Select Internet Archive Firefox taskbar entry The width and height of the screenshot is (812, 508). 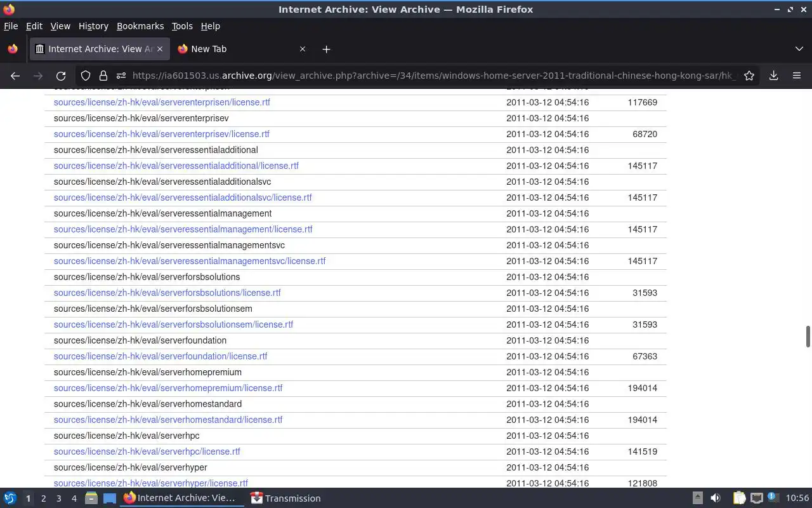tap(180, 498)
